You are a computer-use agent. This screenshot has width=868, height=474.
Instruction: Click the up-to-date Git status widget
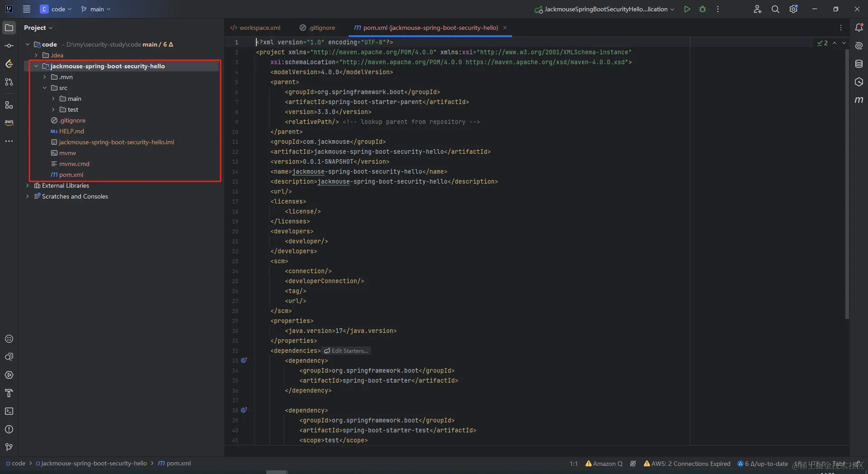[x=763, y=464]
